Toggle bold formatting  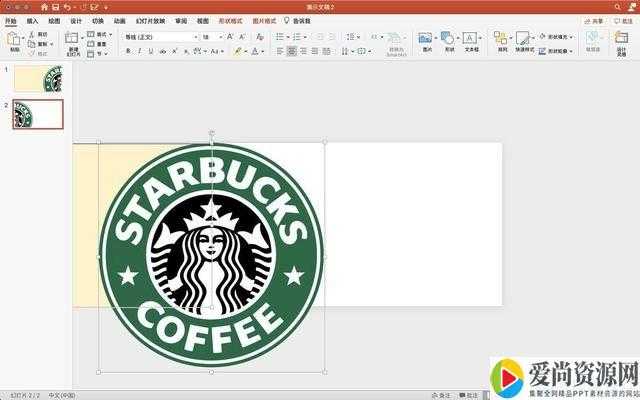127,51
